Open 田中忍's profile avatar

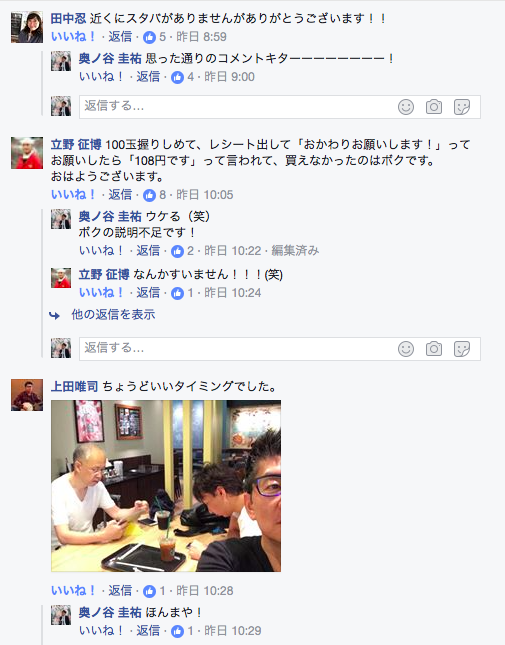(27, 27)
